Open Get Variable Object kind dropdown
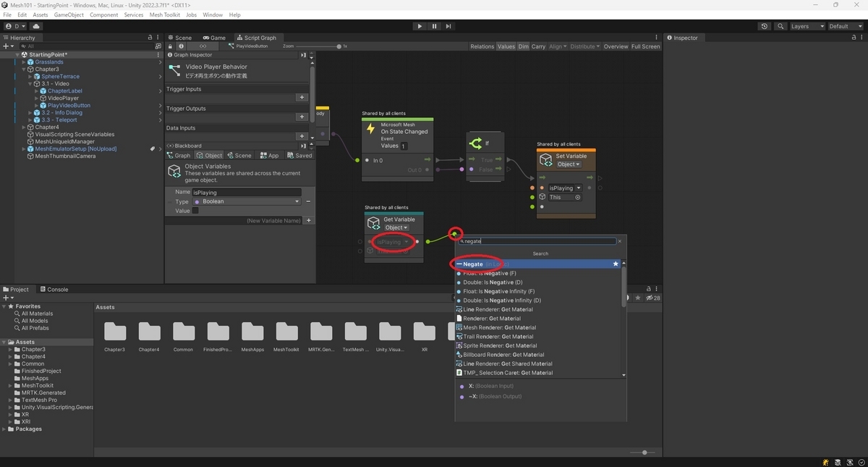Image resolution: width=868 pixels, height=467 pixels. (x=396, y=228)
